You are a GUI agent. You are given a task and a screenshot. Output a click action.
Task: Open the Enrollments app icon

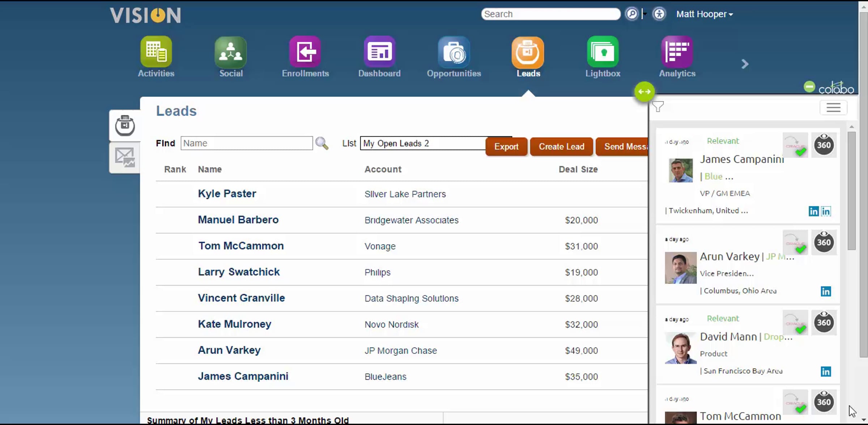coord(305,52)
